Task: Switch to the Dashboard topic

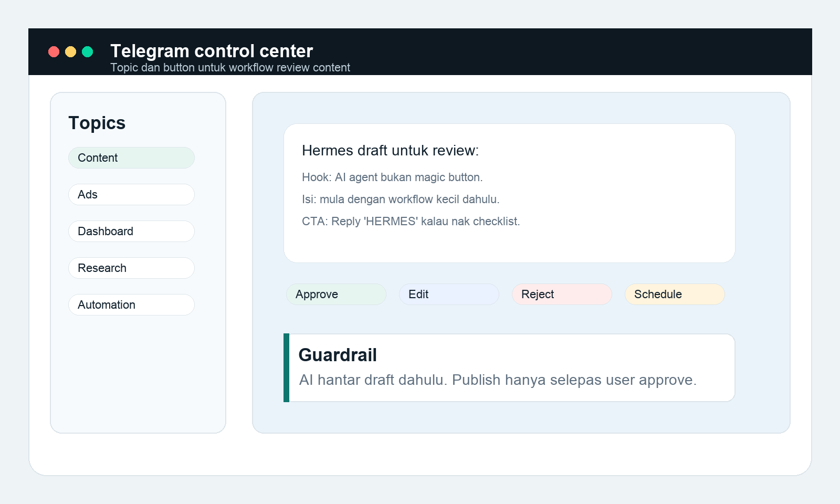Action: tap(131, 231)
